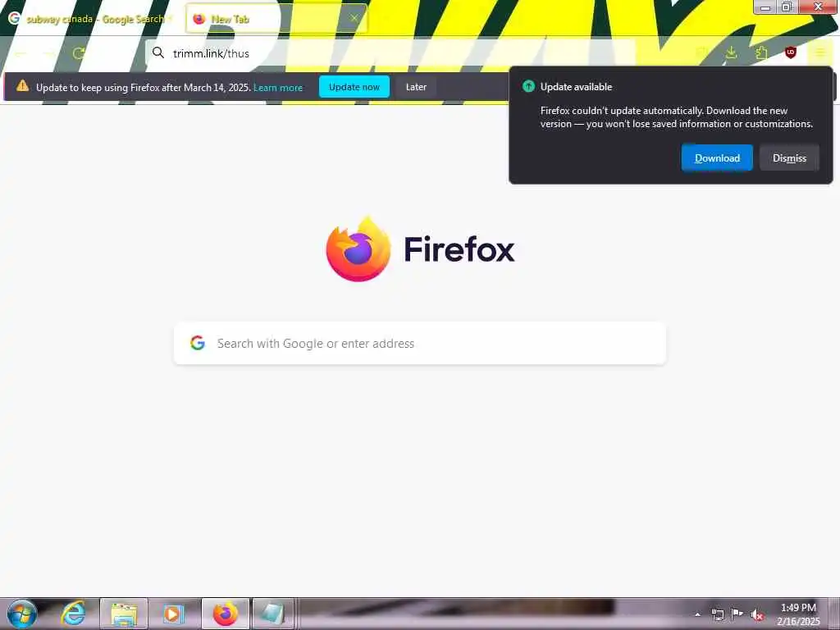Click Later on the update bar
The image size is (840, 630).
click(x=416, y=87)
